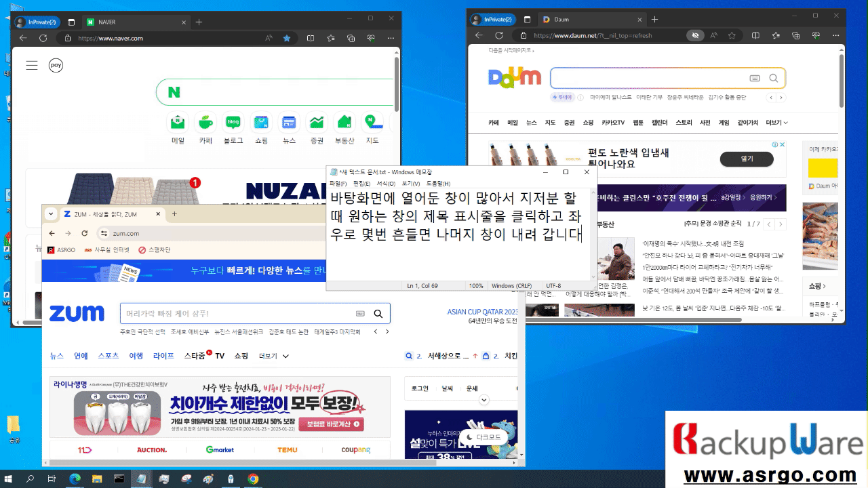868x488 pixels.
Task: Open a new tab in the Chrome ZUM window
Action: pos(174,213)
